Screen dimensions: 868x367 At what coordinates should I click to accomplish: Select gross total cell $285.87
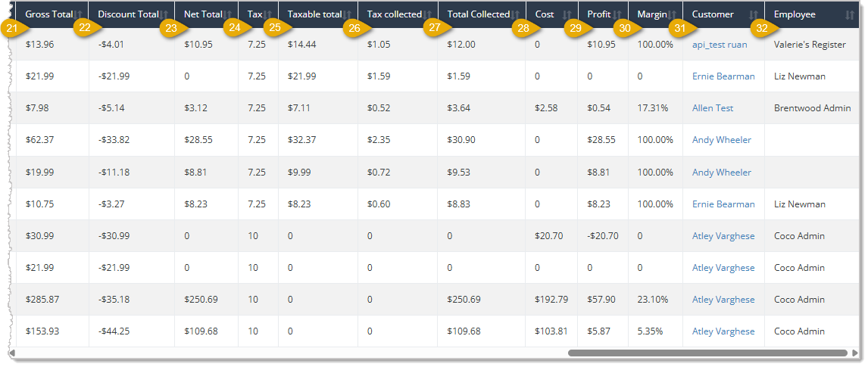(x=42, y=300)
